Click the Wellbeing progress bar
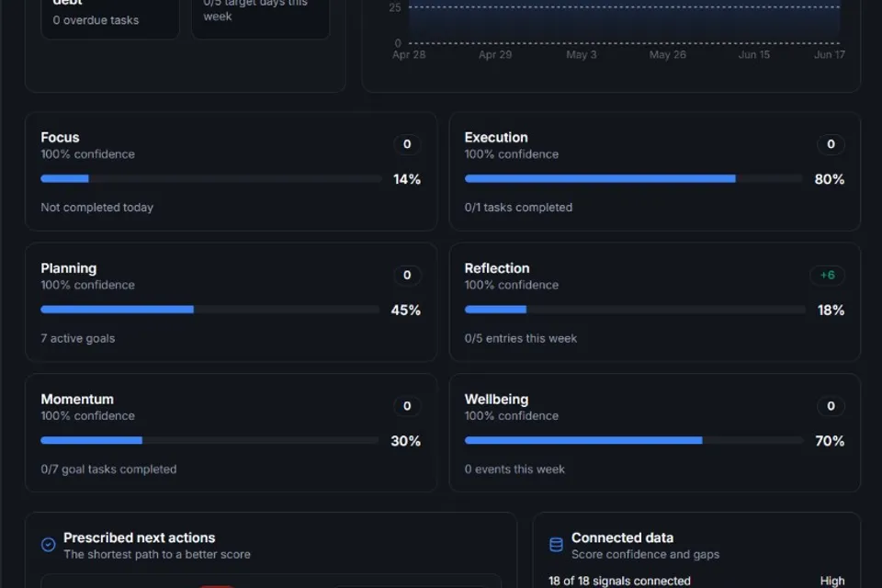This screenshot has height=588, width=882. pos(634,441)
